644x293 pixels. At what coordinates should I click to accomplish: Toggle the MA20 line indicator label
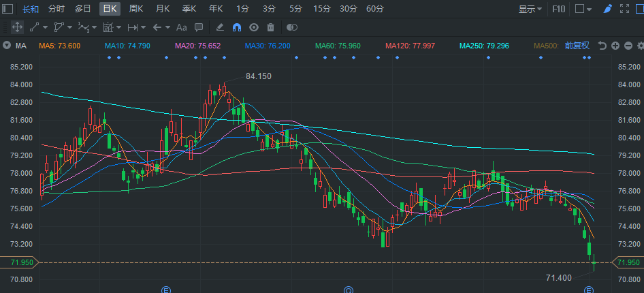[198, 46]
